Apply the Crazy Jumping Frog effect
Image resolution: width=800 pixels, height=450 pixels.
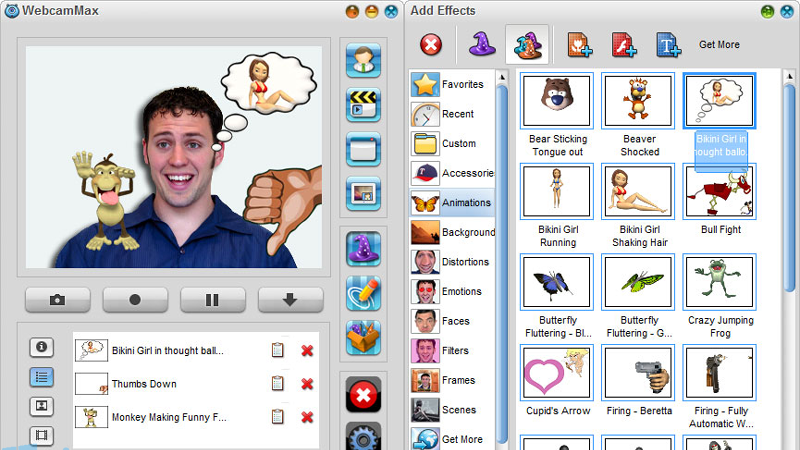pos(719,282)
